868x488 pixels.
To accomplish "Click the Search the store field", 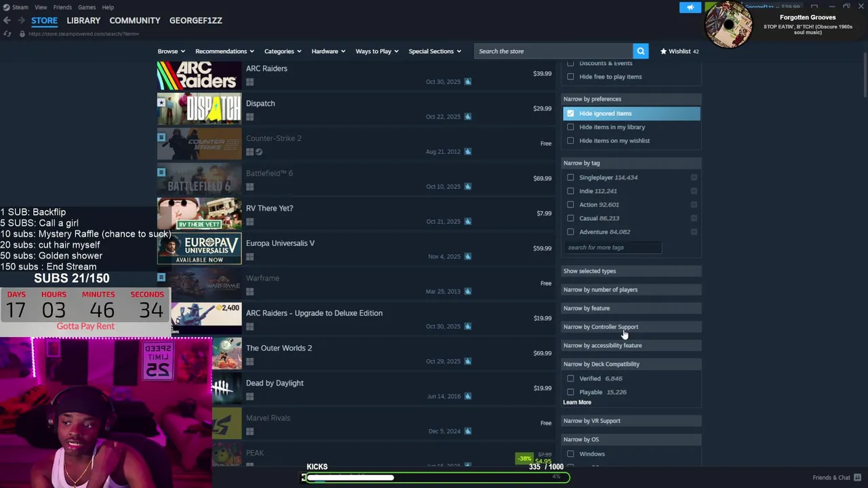I will coord(553,51).
